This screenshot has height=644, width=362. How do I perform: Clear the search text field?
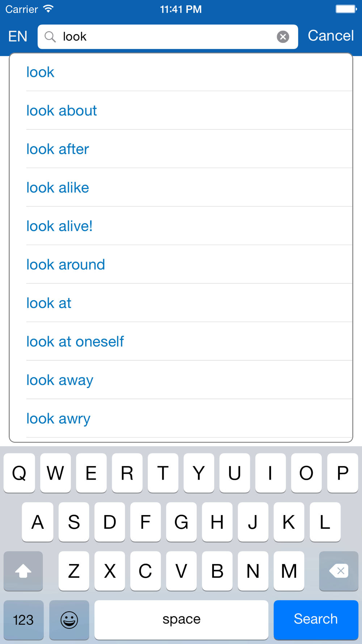pyautogui.click(x=283, y=37)
